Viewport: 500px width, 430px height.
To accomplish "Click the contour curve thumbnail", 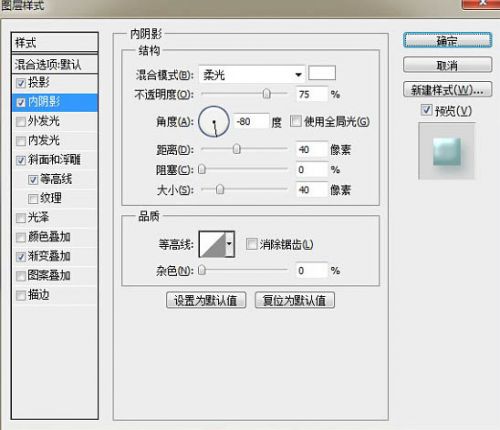I will click(x=212, y=244).
